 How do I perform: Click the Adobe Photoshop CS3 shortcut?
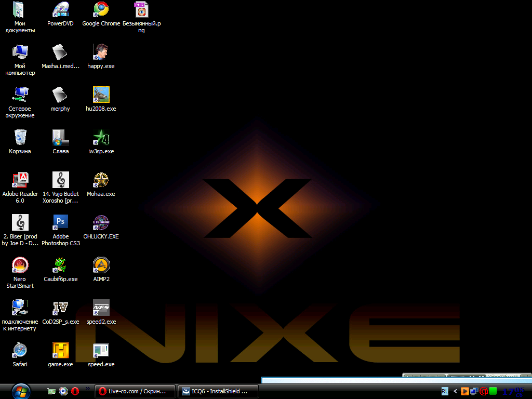tap(60, 222)
